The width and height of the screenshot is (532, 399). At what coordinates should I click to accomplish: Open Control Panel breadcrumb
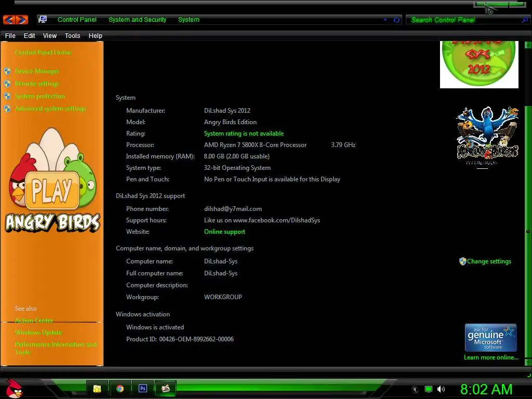click(77, 20)
